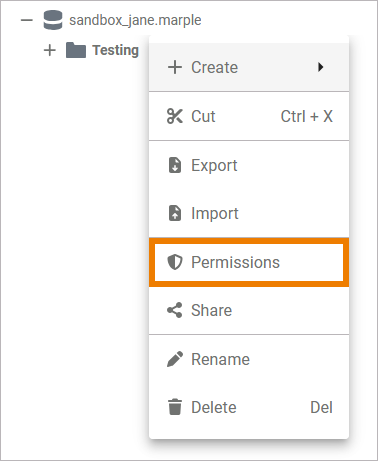The height and width of the screenshot is (461, 378).
Task: Click the Export file icon
Action: [175, 165]
